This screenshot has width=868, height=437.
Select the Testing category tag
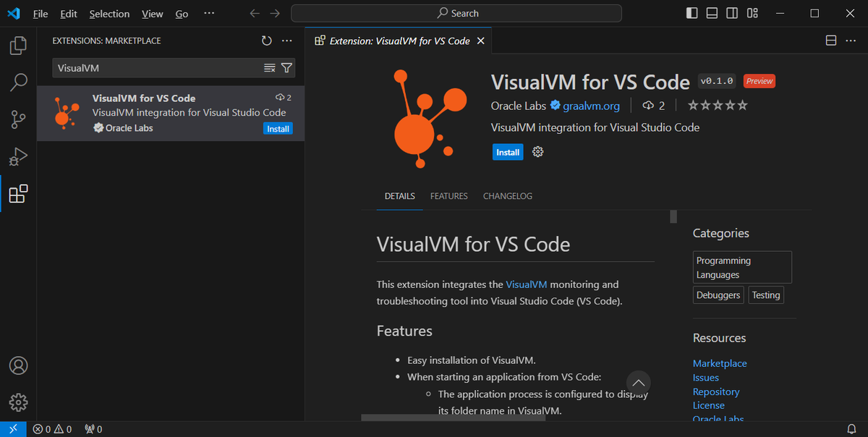[766, 295]
